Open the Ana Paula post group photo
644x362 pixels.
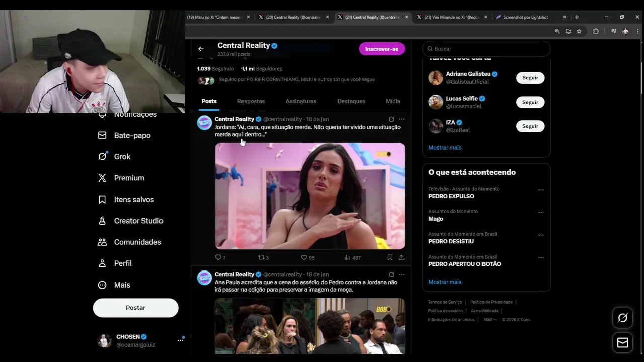tap(310, 326)
